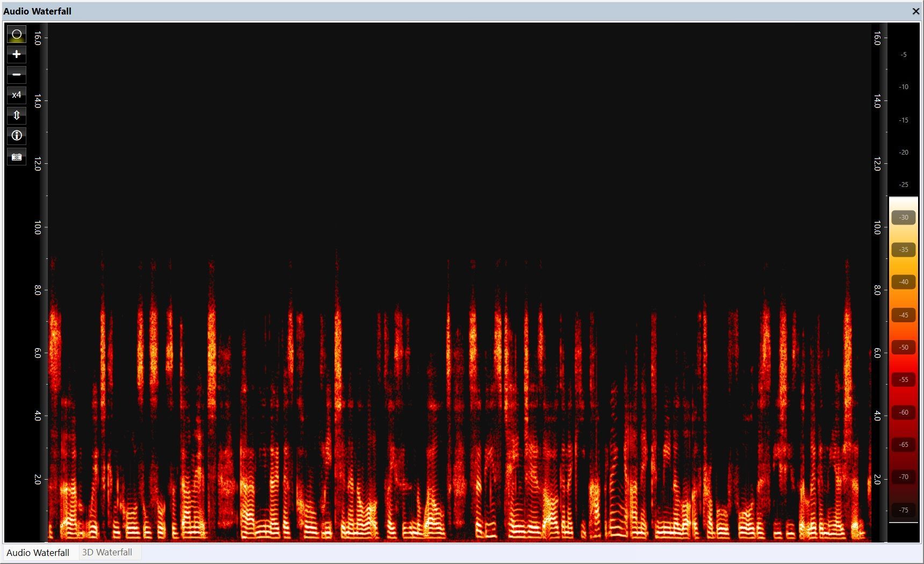The width and height of the screenshot is (924, 564).
Task: Click the -5 level label
Action: point(904,55)
